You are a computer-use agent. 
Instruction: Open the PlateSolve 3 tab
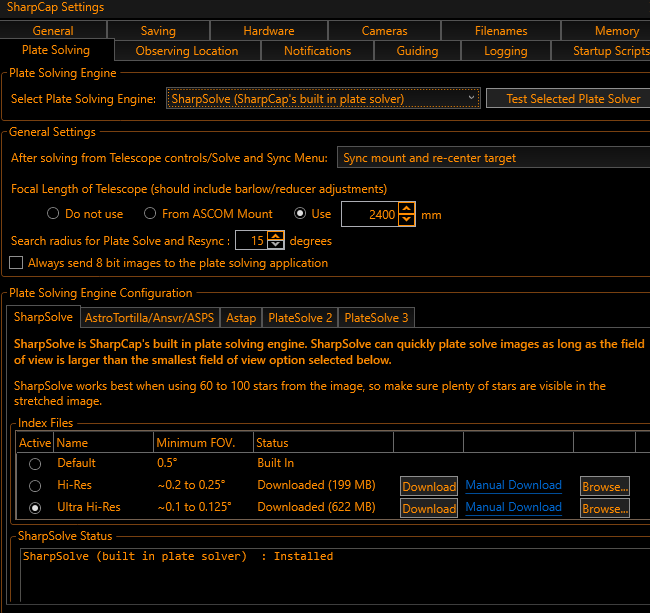coord(376,317)
